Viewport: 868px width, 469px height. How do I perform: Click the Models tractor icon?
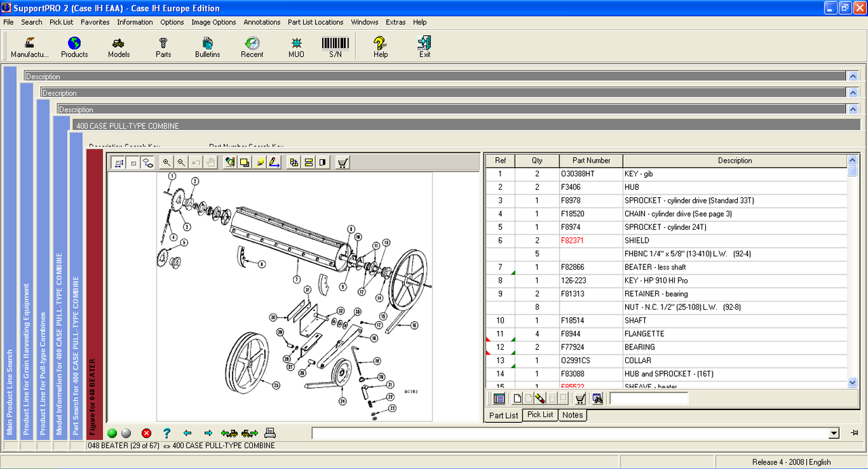pyautogui.click(x=119, y=47)
